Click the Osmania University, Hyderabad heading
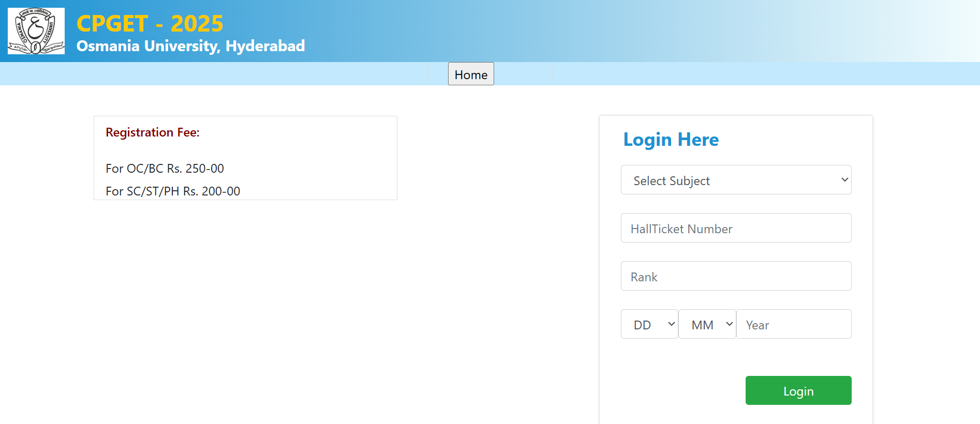This screenshot has height=424, width=980. [191, 46]
